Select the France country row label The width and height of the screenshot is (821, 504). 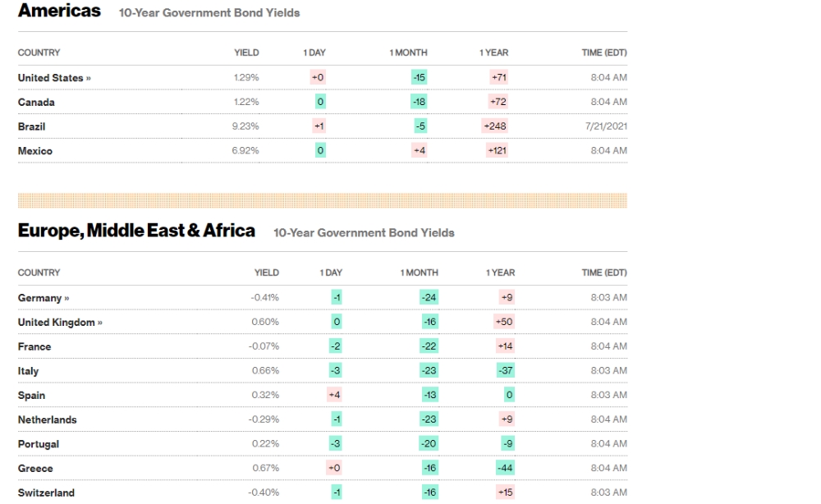[x=34, y=346]
